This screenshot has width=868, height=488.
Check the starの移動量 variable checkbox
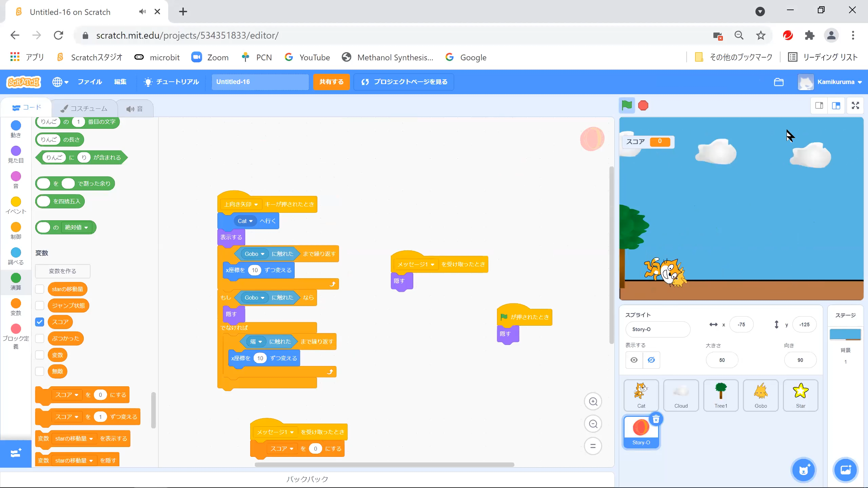[40, 289]
